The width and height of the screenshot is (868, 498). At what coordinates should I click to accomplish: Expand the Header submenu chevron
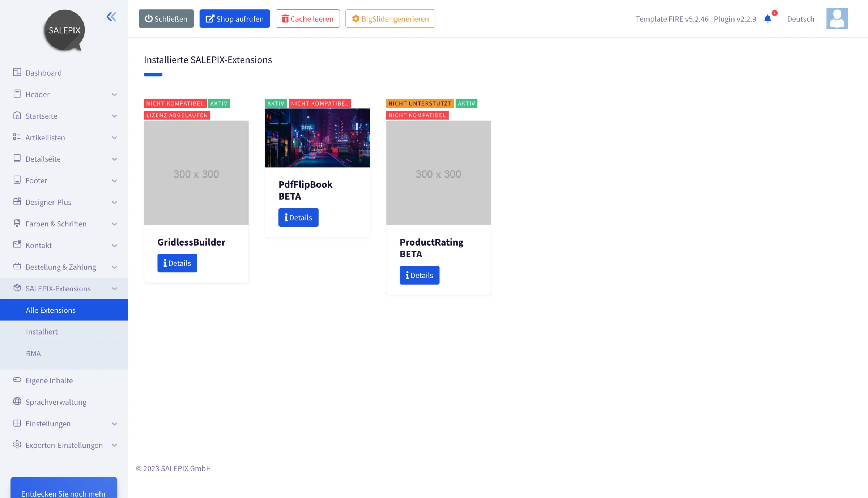coord(115,95)
